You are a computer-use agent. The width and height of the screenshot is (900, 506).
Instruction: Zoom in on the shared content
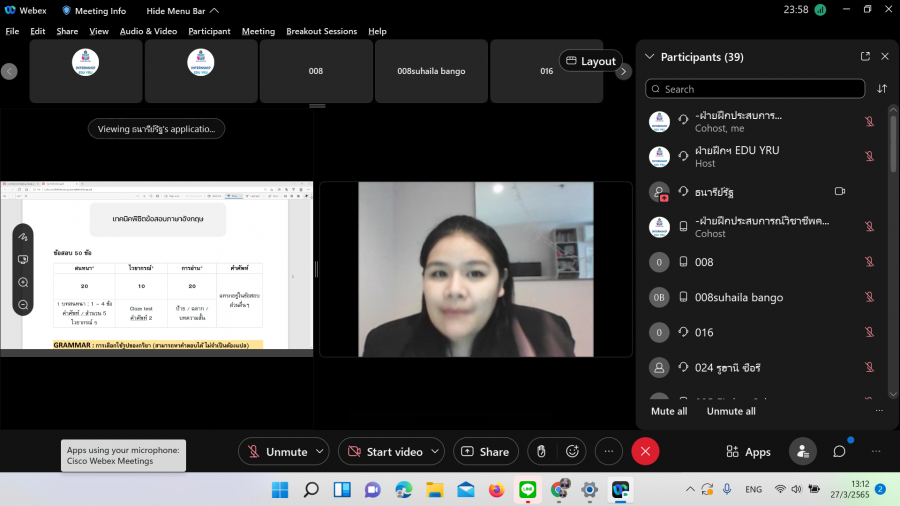(23, 282)
